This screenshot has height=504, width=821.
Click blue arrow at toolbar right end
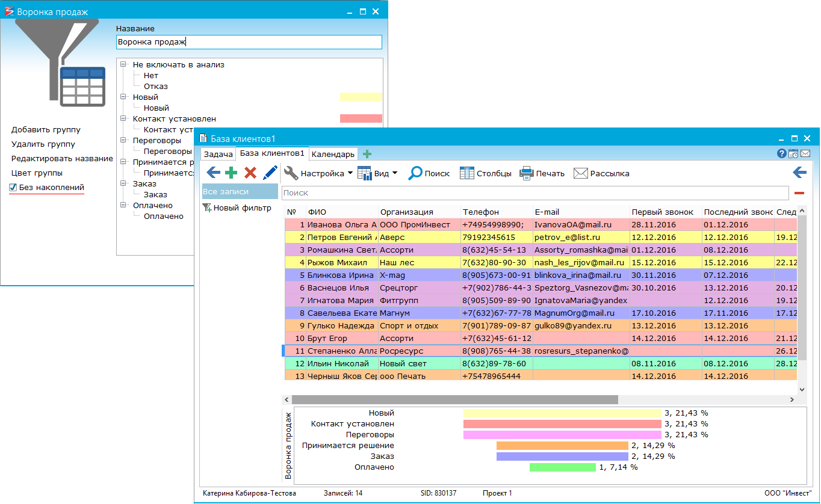(799, 173)
